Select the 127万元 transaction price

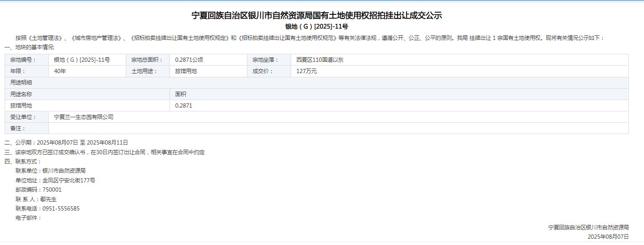click(x=306, y=71)
